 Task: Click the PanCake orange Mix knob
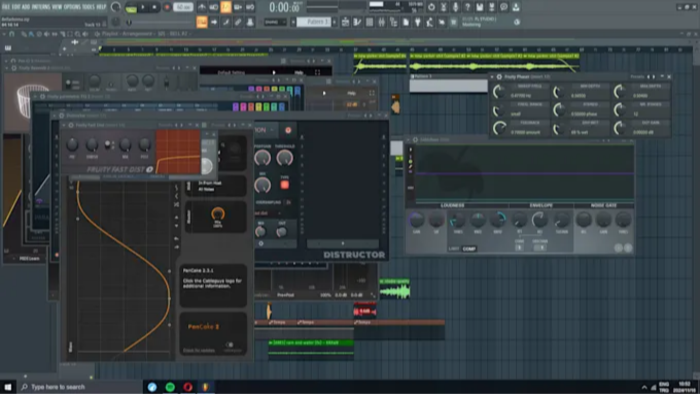(x=218, y=214)
